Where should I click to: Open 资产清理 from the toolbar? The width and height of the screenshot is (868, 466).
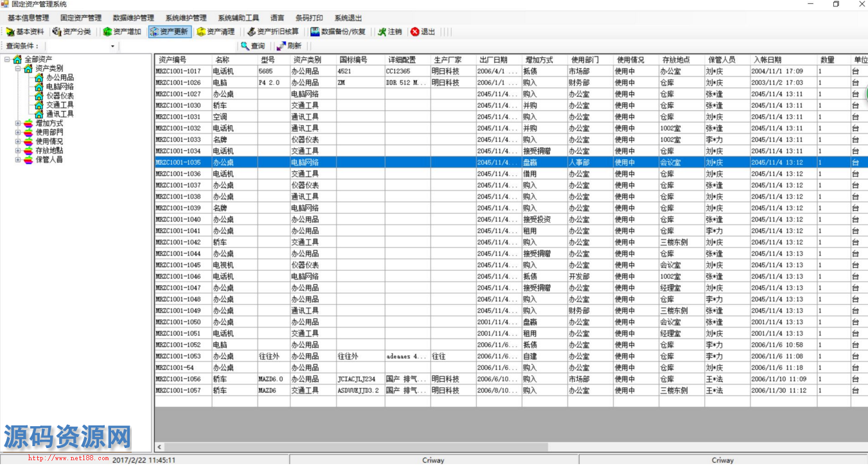click(x=216, y=31)
